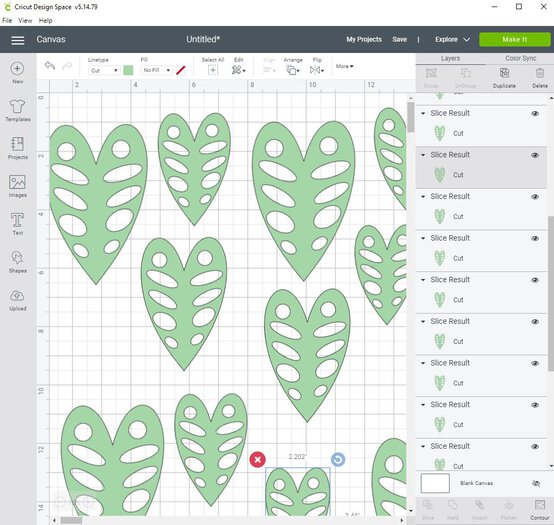
Task: Click the white Blank Canvas swatch
Action: click(435, 483)
